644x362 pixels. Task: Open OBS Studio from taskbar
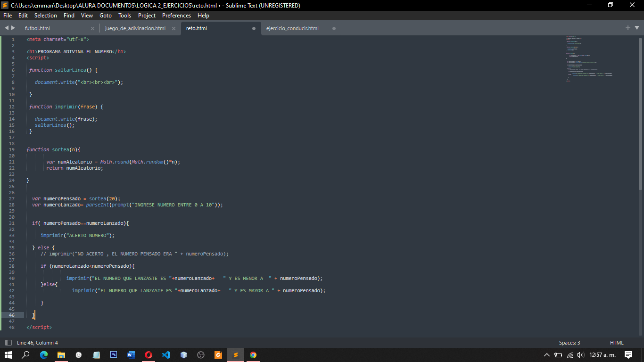201,355
